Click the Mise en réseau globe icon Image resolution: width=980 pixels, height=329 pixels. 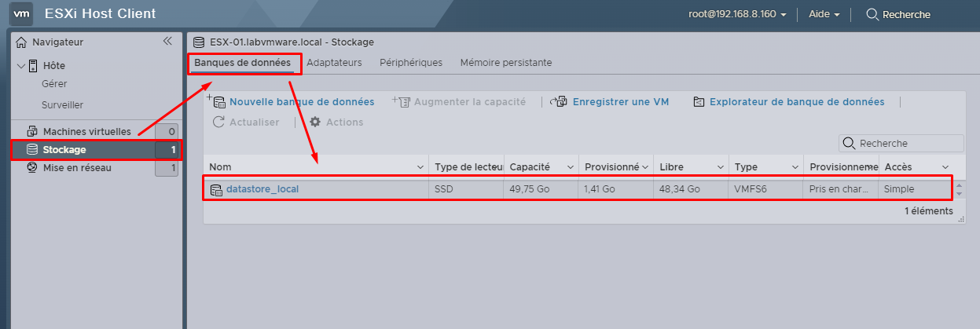click(32, 167)
